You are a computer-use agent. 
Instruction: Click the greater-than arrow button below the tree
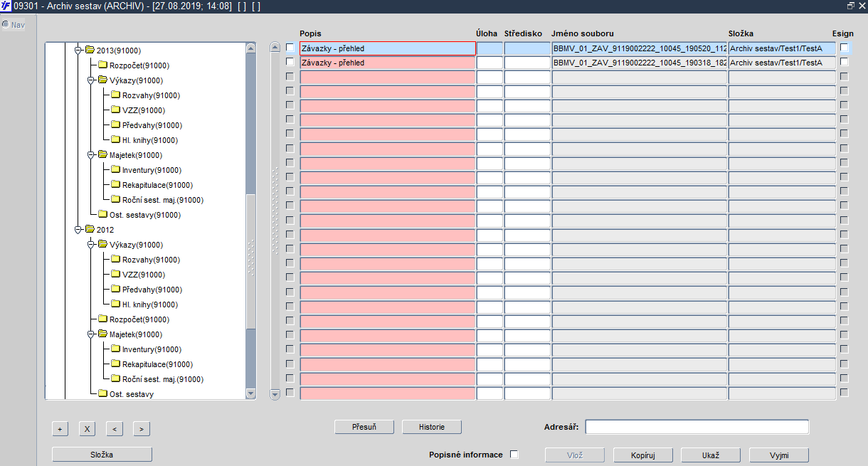click(x=142, y=428)
